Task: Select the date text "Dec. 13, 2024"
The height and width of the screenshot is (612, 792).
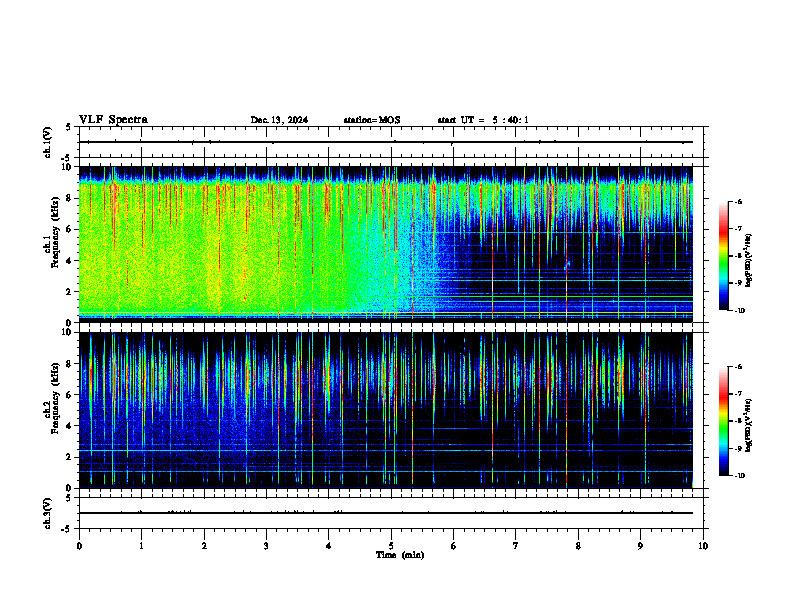Action: (279, 120)
